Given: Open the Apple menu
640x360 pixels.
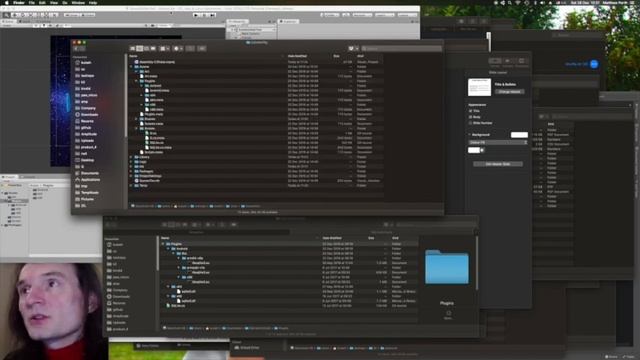Looking at the screenshot, I should pyautogui.click(x=7, y=2).
